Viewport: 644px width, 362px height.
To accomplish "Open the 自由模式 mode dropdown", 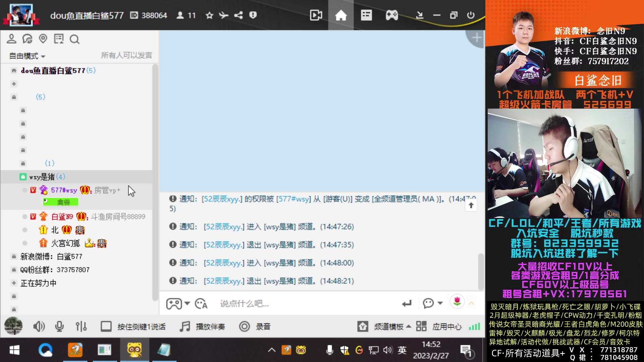I will [27, 56].
